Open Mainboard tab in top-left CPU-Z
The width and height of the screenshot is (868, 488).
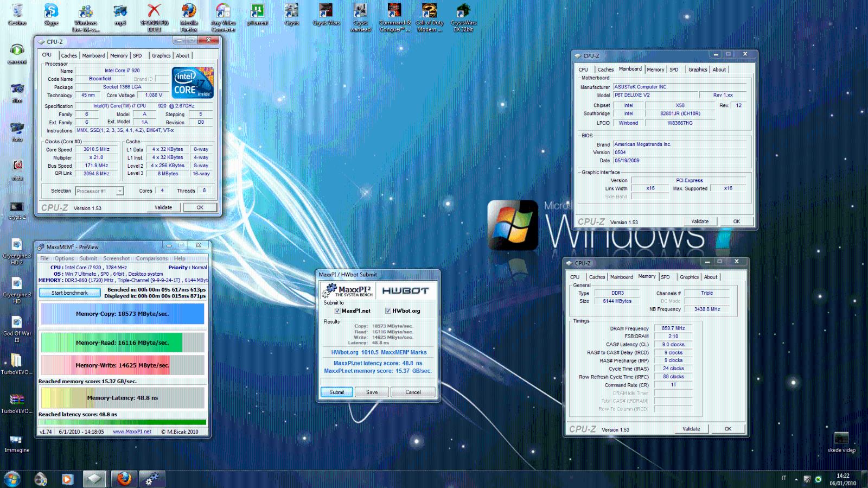click(93, 55)
